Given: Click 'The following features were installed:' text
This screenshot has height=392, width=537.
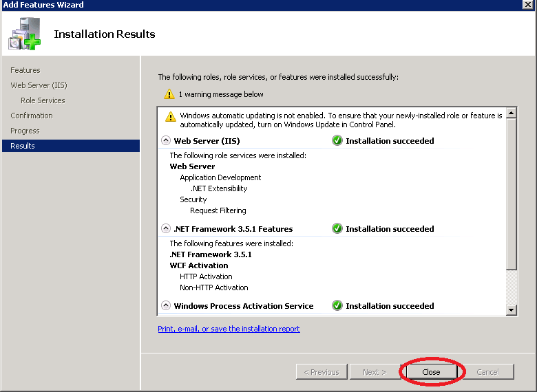Looking at the screenshot, I should (231, 243).
